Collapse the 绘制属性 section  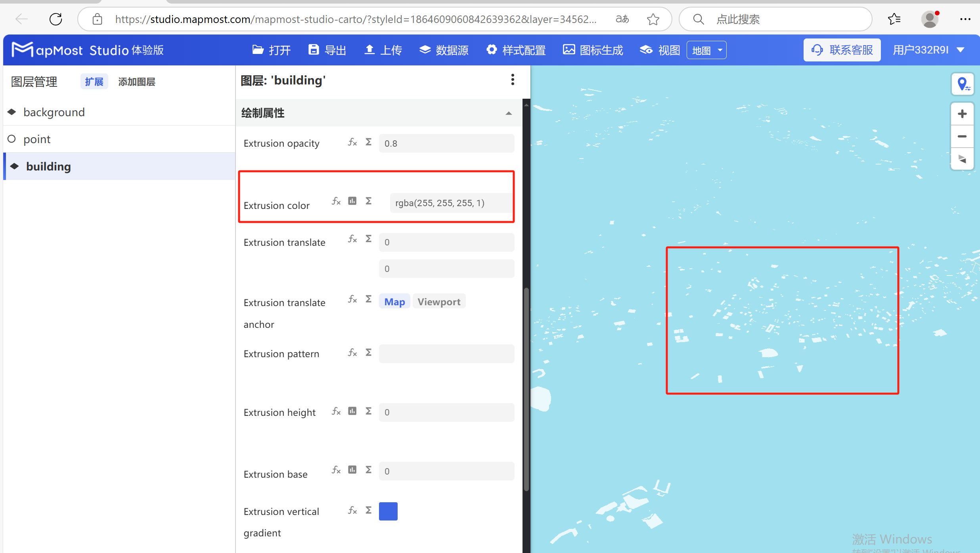[508, 113]
